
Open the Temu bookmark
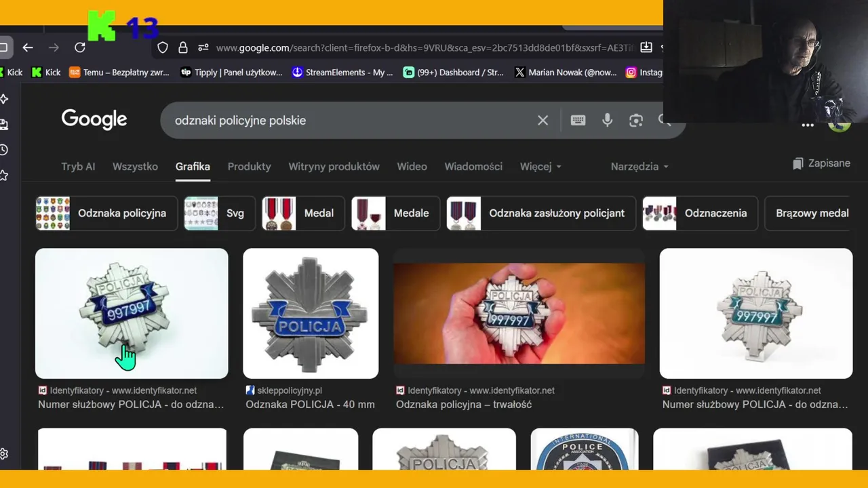119,73
